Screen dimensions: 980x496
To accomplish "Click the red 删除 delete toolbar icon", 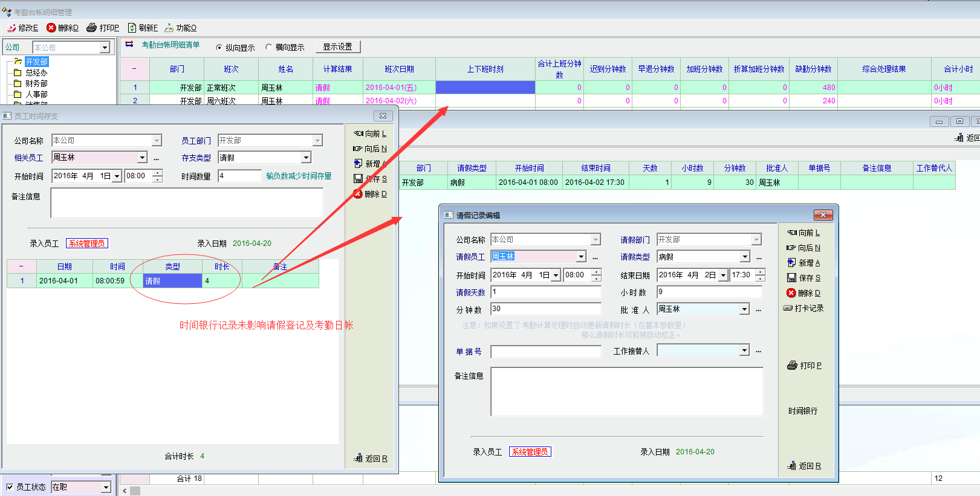I will (x=51, y=28).
